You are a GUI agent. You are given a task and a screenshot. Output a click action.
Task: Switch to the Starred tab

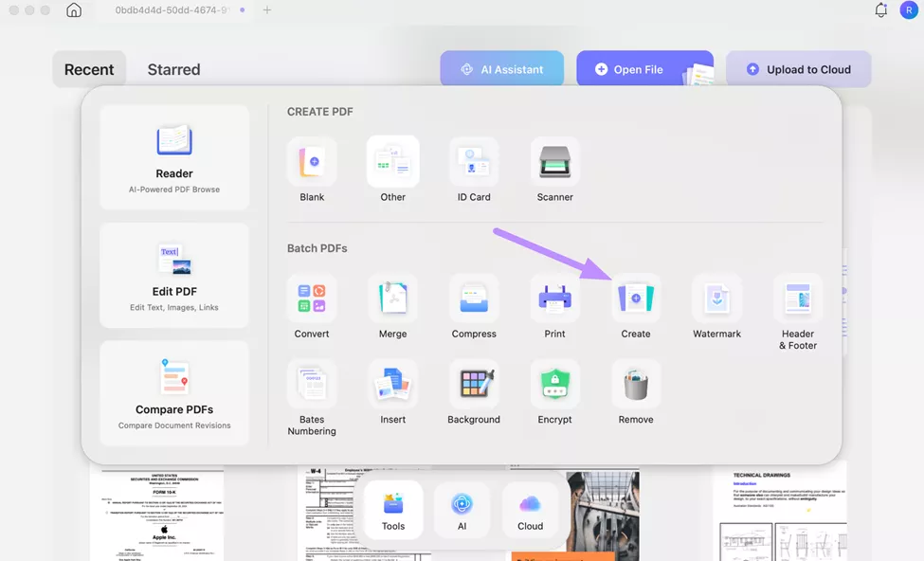[x=173, y=68]
